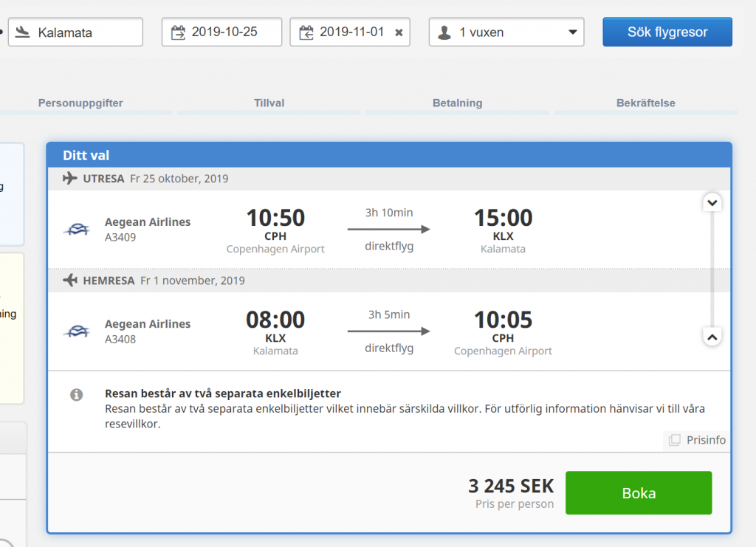
Task: Click the dropdown arrow on 1 vuxen
Action: [572, 32]
